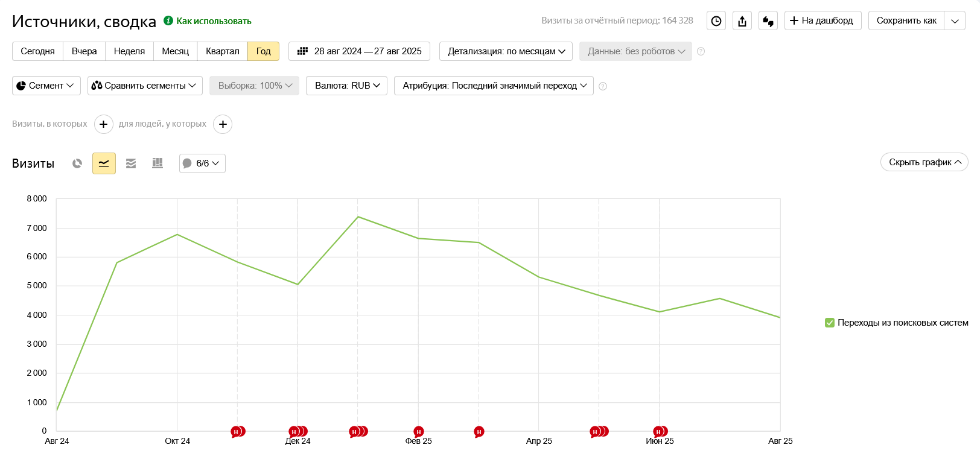This screenshot has width=980, height=471.
Task: Switch to stacked area chart view
Action: click(131, 163)
